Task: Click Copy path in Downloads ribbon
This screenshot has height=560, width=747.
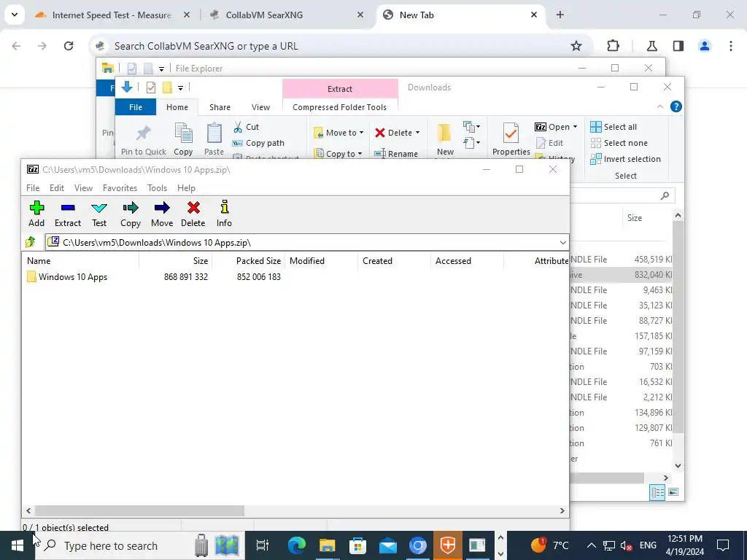Action: click(258, 143)
